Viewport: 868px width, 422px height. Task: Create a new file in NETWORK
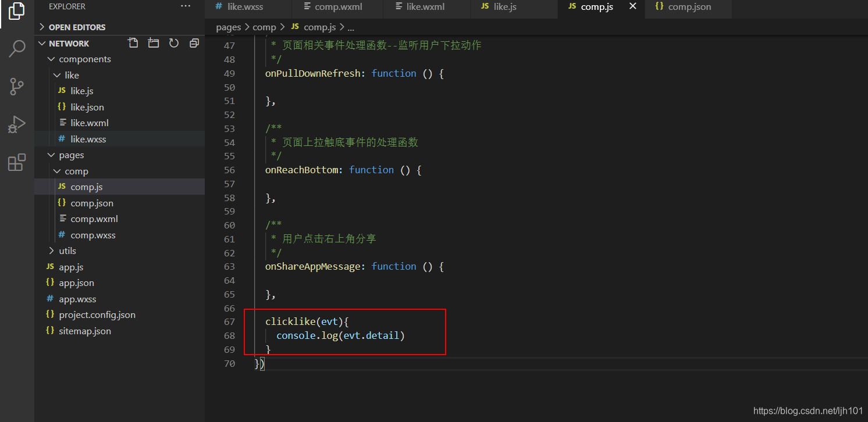pos(133,43)
